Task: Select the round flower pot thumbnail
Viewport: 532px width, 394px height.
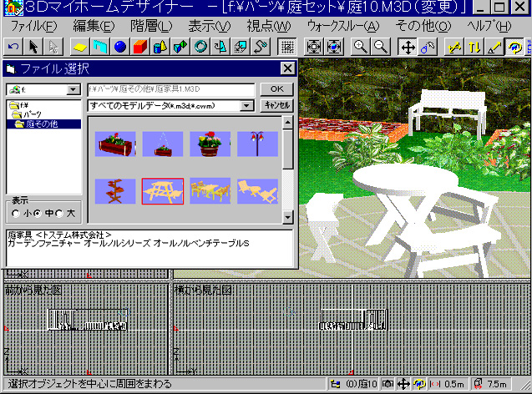Action: (210, 144)
